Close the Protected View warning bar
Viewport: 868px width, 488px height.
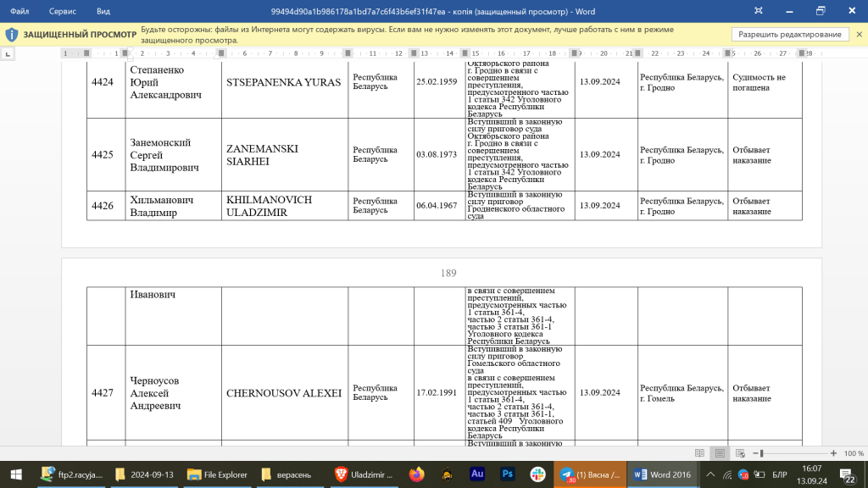pyautogui.click(x=859, y=35)
